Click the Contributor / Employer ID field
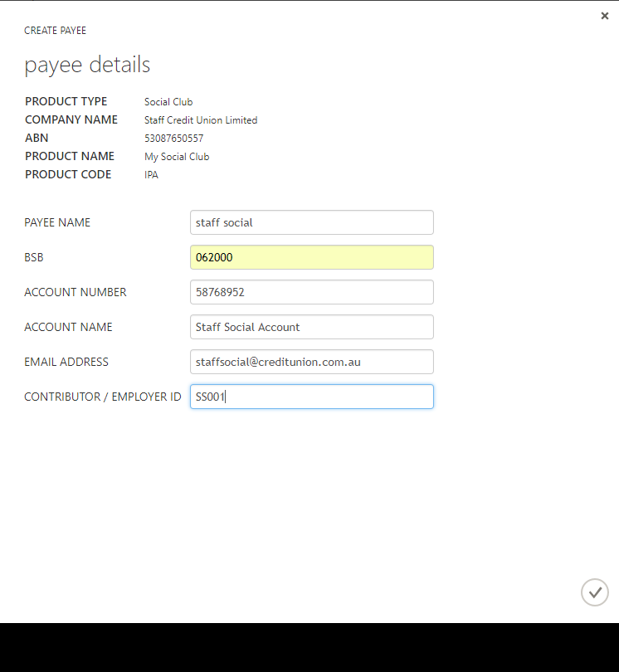619x672 pixels. click(312, 397)
